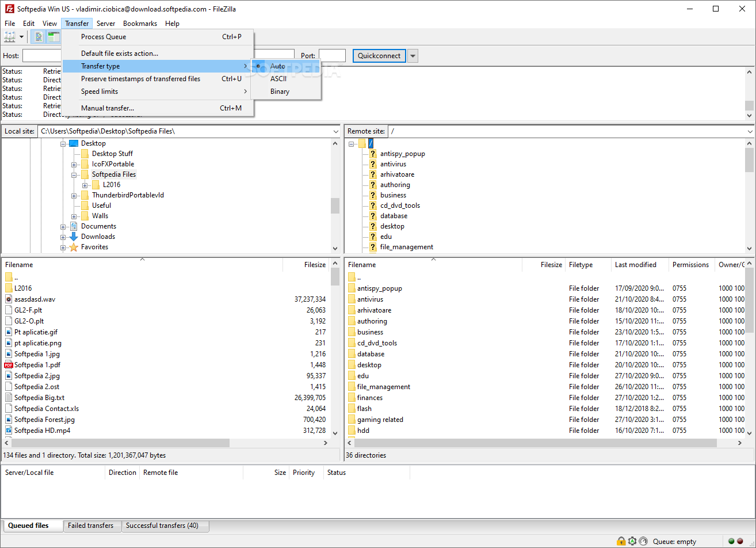
Task: Open the Site Manager icon
Action: tap(10, 37)
